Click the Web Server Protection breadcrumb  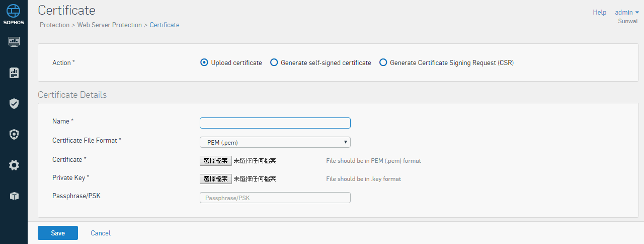[x=109, y=25]
